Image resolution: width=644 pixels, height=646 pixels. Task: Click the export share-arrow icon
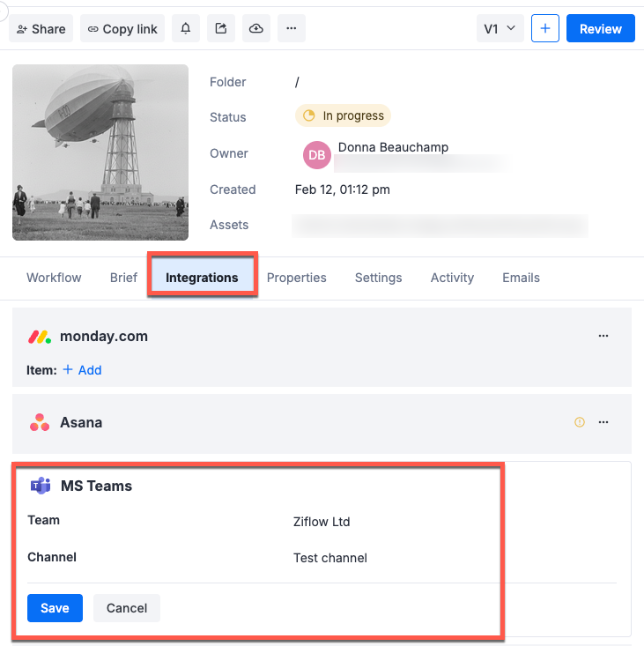tap(221, 28)
